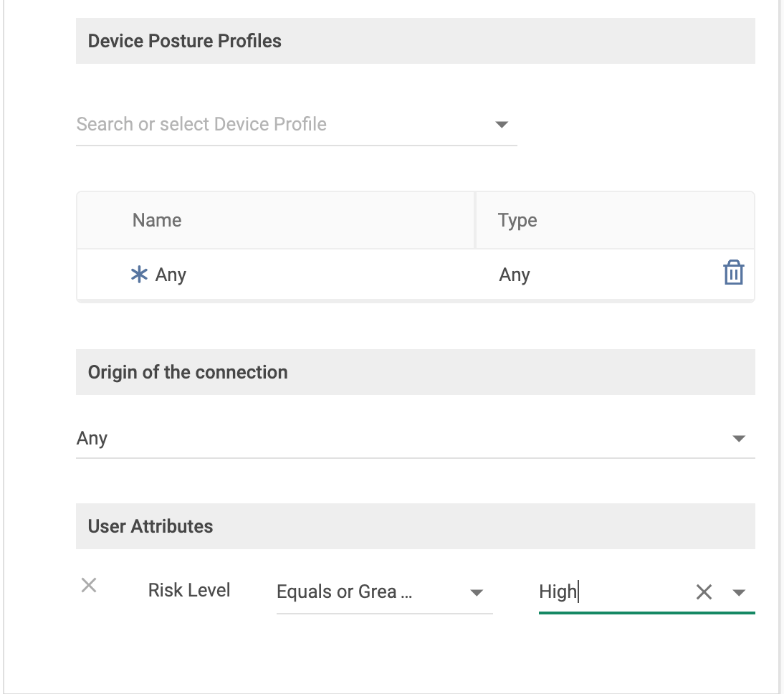Select the Any row name cell
The height and width of the screenshot is (694, 784).
click(171, 275)
